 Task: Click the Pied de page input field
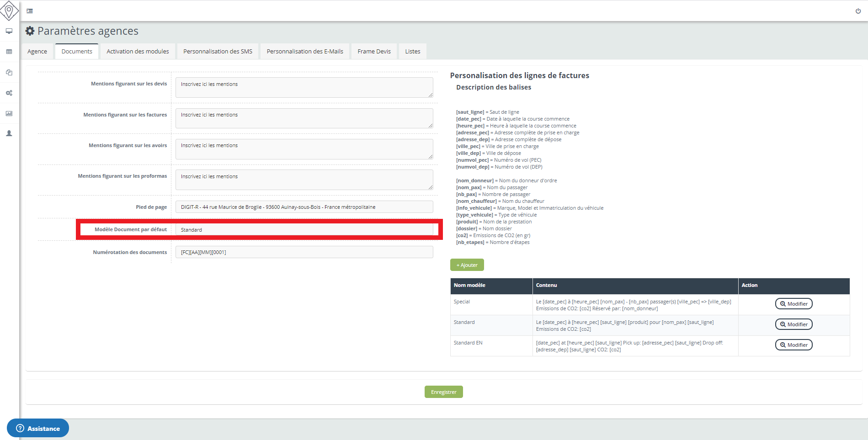tap(304, 207)
